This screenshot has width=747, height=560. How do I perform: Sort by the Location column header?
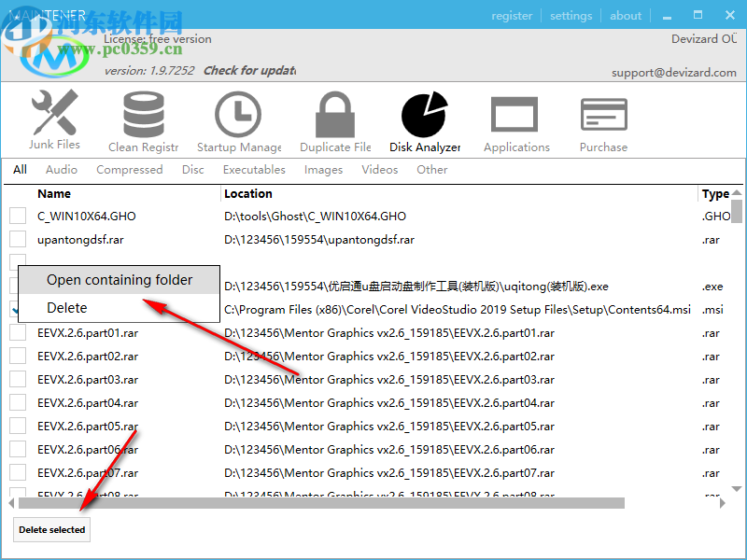click(248, 194)
